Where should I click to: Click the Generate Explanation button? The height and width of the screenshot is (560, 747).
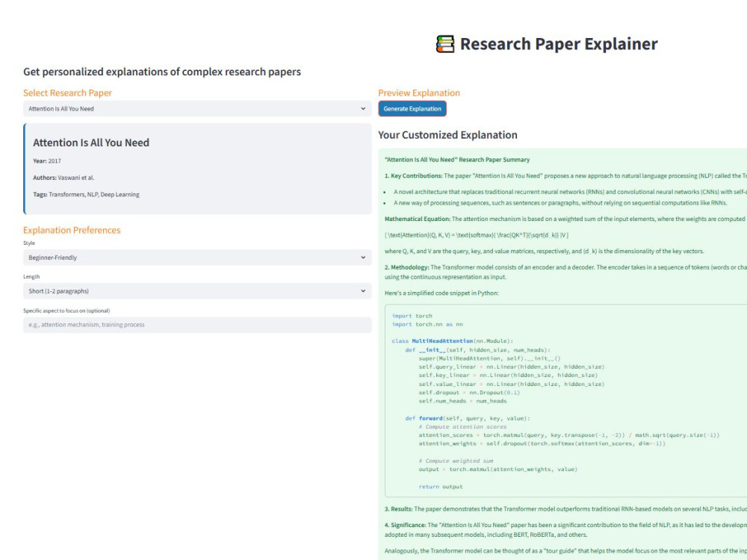click(x=412, y=108)
